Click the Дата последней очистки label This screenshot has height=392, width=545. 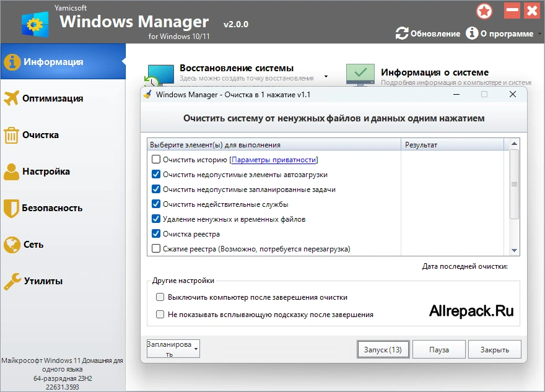pos(465,266)
